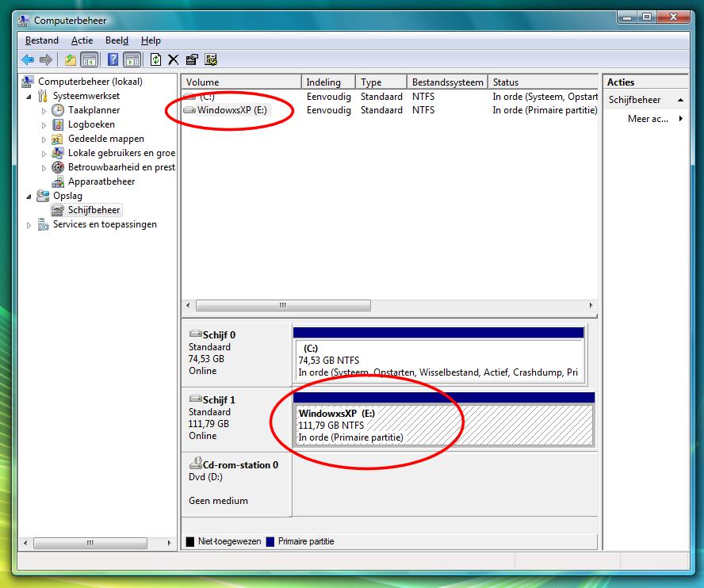Open Help via the question mark icon
This screenshot has width=704, height=588.
[113, 59]
